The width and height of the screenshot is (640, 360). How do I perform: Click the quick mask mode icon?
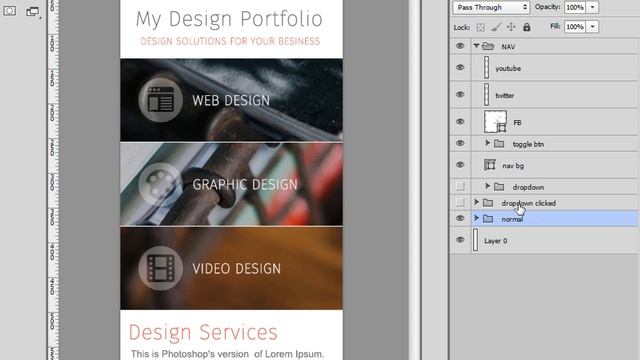click(10, 11)
